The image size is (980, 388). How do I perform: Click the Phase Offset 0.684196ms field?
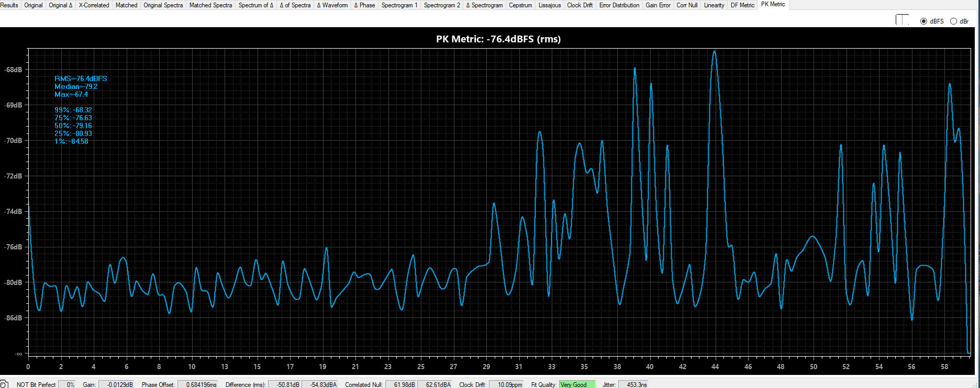pos(198,384)
